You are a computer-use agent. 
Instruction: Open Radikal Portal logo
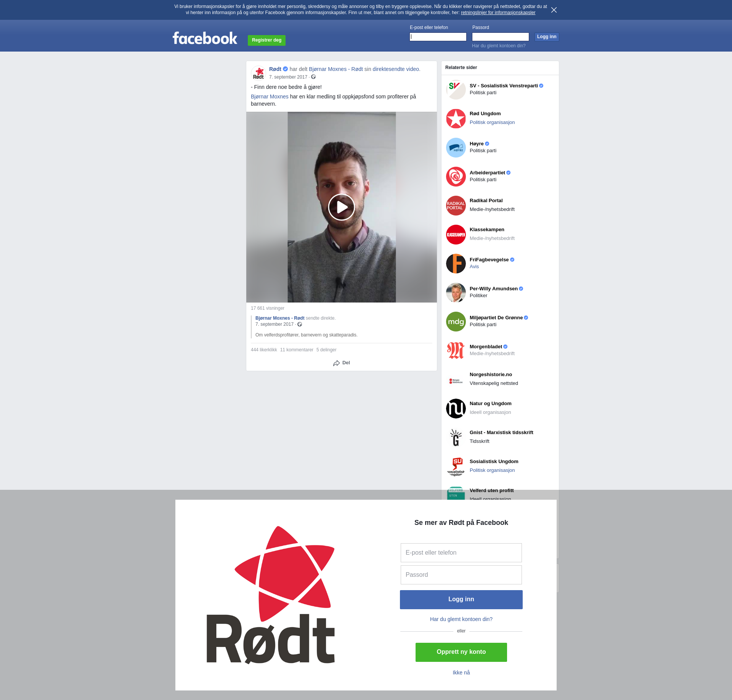click(456, 206)
